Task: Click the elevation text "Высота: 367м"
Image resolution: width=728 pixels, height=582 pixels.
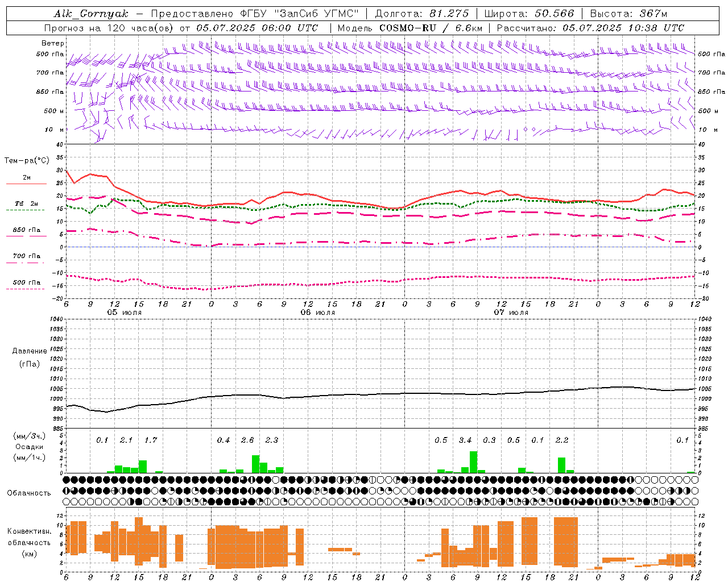Action: coord(628,14)
